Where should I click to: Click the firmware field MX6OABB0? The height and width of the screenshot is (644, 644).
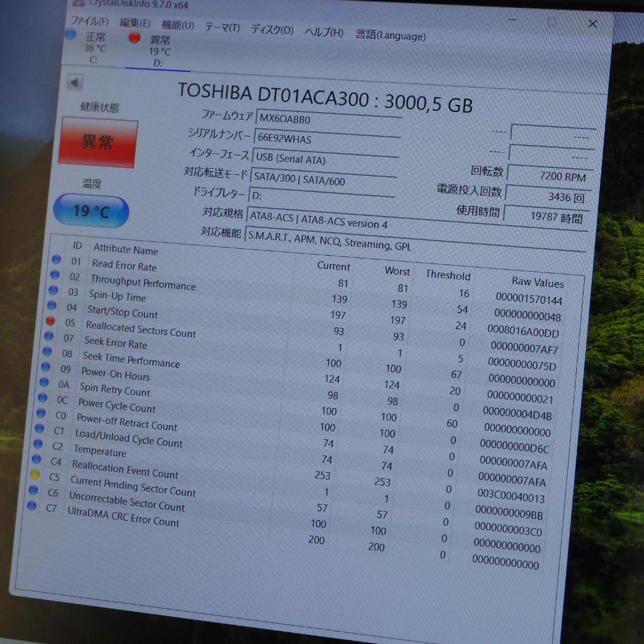pyautogui.click(x=329, y=119)
